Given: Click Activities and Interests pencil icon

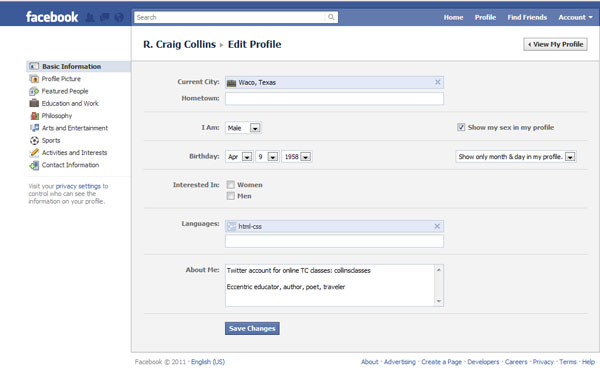Looking at the screenshot, I should pyautogui.click(x=34, y=153).
